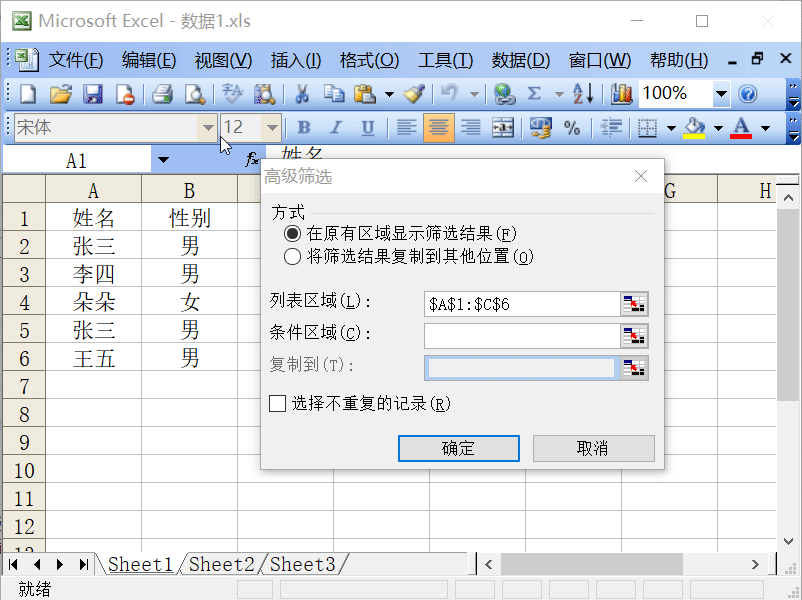This screenshot has width=802, height=600.
Task: Open the font name dropdown
Action: pos(208,128)
